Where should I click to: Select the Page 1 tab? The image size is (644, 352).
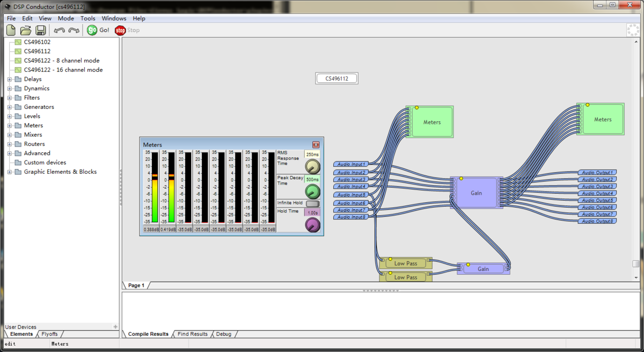point(136,285)
